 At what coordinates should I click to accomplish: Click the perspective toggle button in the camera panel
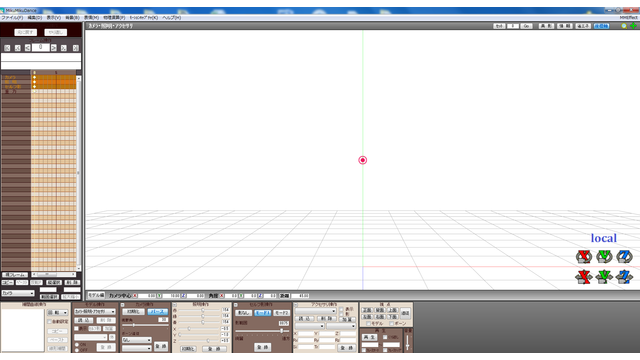coord(158,311)
